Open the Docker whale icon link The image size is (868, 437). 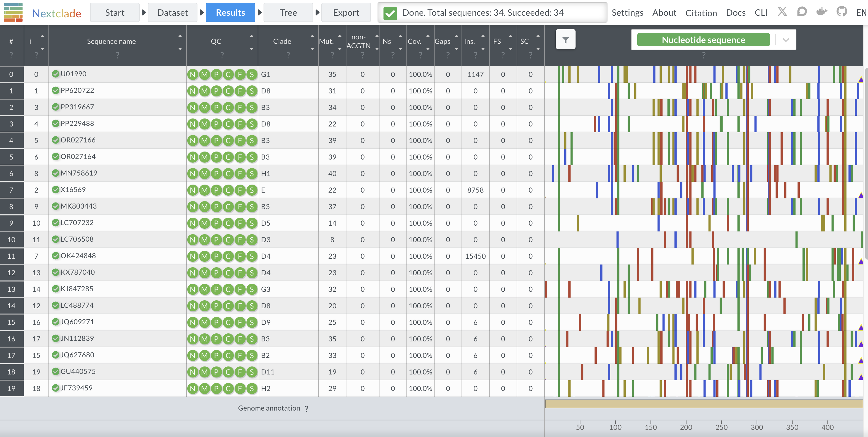coord(822,12)
